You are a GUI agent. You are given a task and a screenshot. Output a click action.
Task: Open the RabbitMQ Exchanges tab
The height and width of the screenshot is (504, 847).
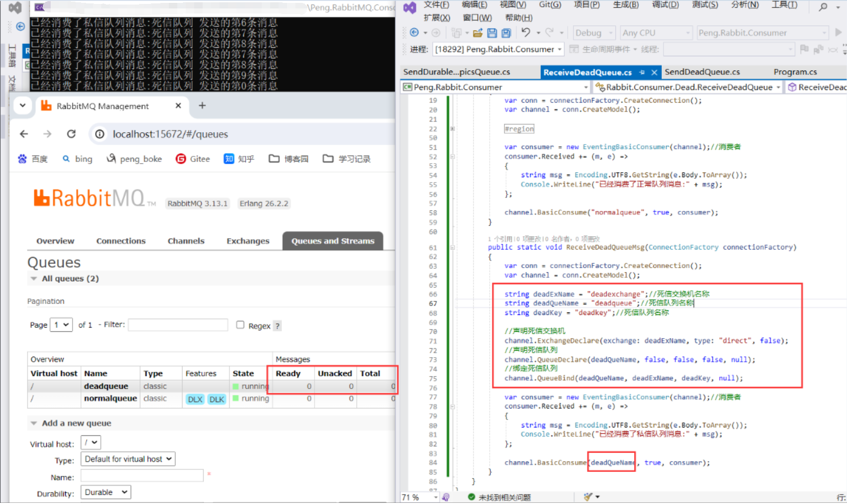(248, 241)
